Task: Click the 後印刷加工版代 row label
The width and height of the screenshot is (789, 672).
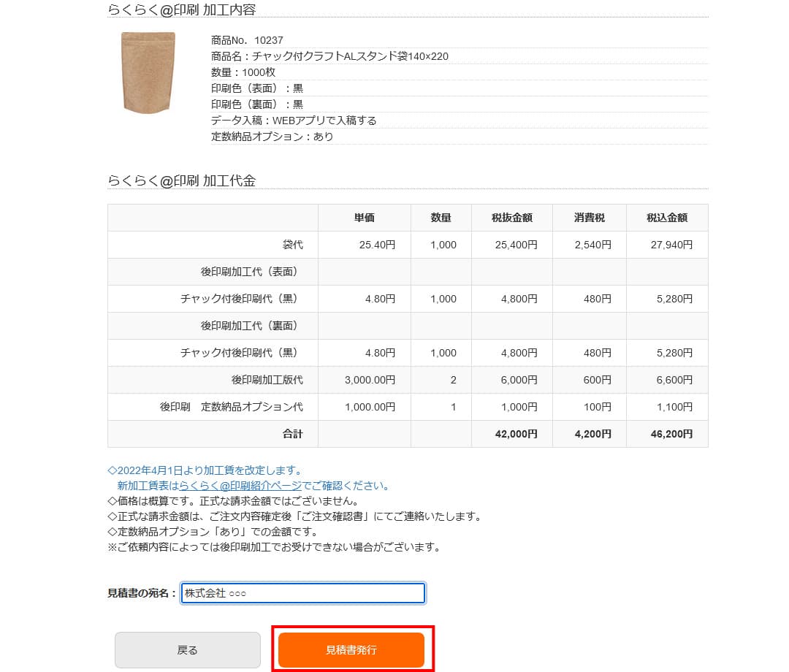Action: (267, 380)
